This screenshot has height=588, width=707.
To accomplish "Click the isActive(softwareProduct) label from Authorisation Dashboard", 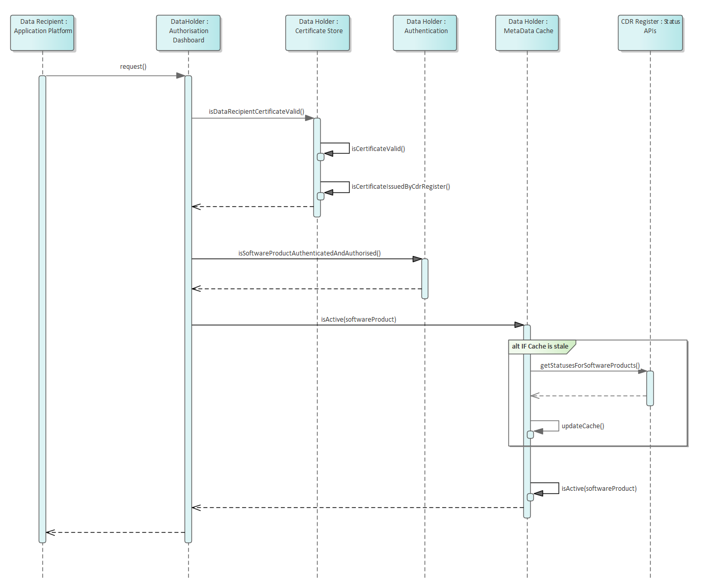I will point(358,320).
